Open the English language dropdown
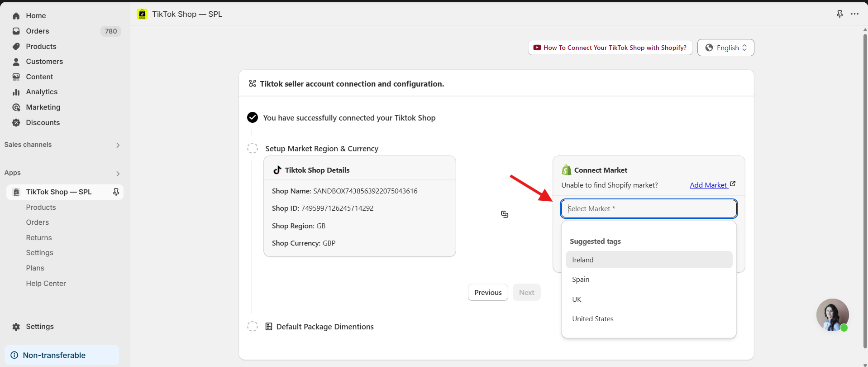This screenshot has height=367, width=868. tap(725, 48)
